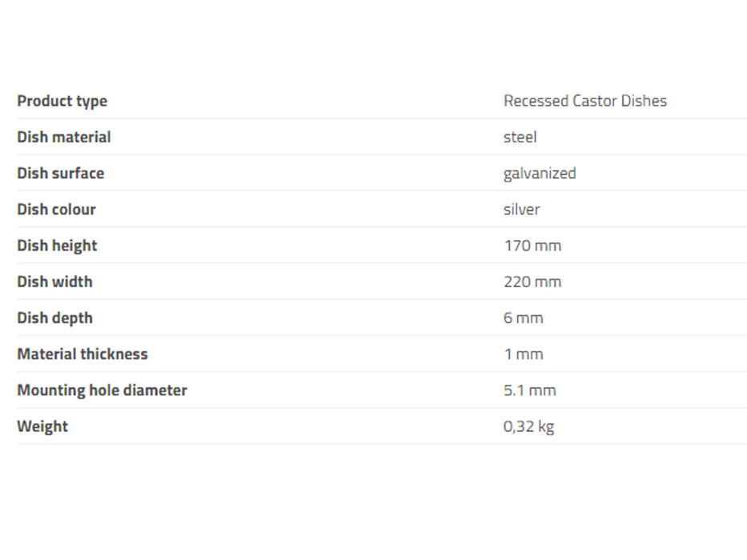747x560 pixels.
Task: Click the Dish width label
Action: 54,282
